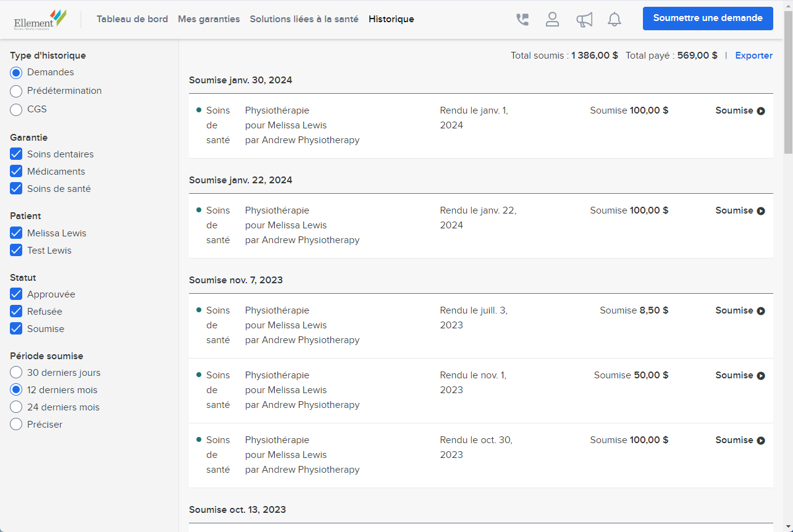Open the phone contact icon

[522, 20]
